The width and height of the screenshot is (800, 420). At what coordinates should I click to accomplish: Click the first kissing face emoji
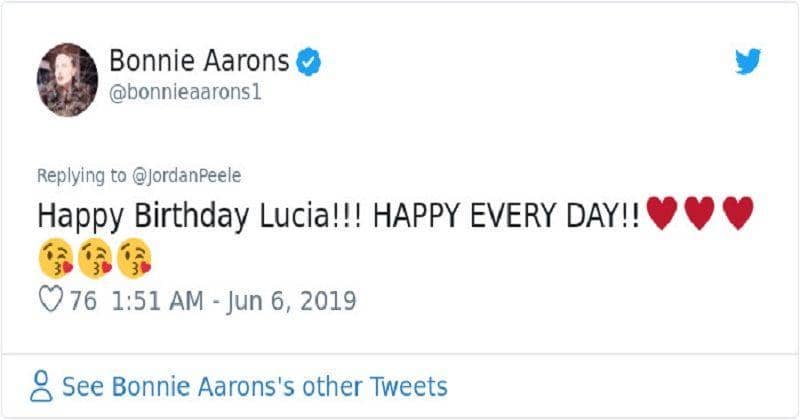click(57, 259)
